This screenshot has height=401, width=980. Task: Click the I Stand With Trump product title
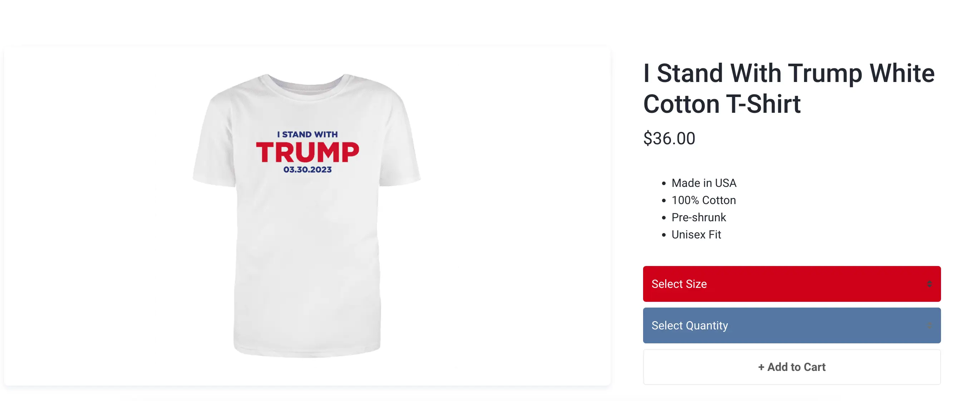[789, 88]
